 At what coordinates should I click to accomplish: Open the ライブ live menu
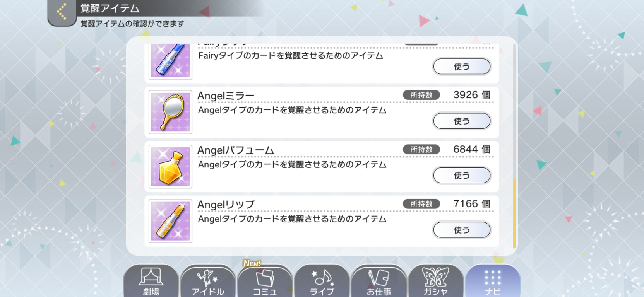coord(322,281)
